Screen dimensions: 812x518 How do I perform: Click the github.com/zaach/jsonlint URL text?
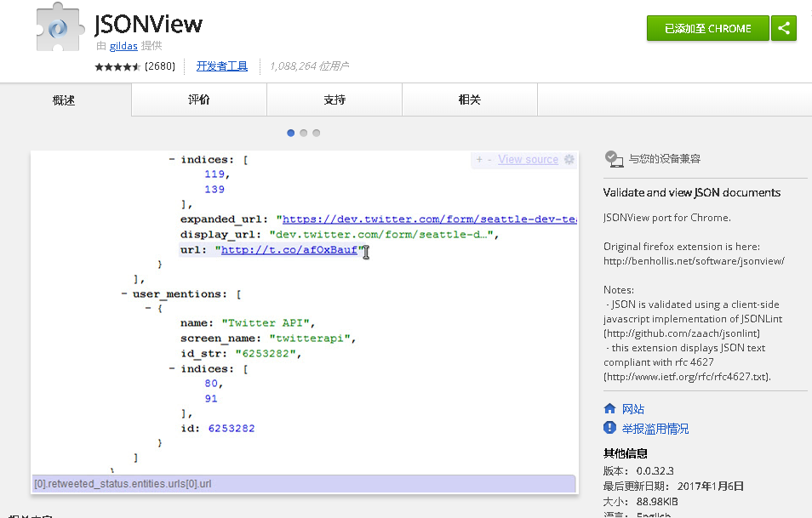point(682,333)
